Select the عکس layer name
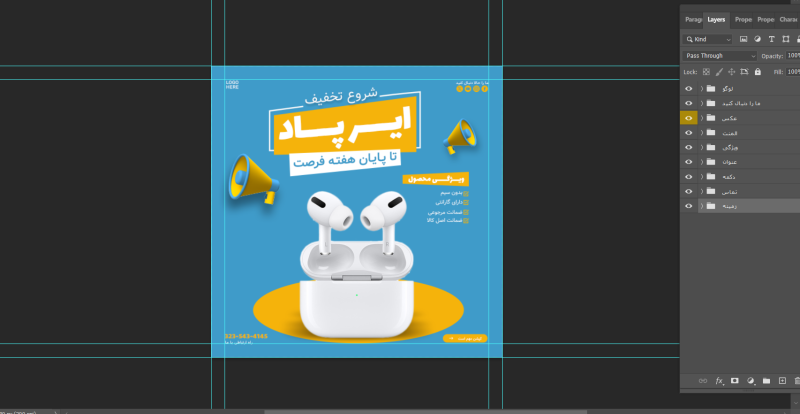Screen dimensions: 800x414 (x=730, y=118)
